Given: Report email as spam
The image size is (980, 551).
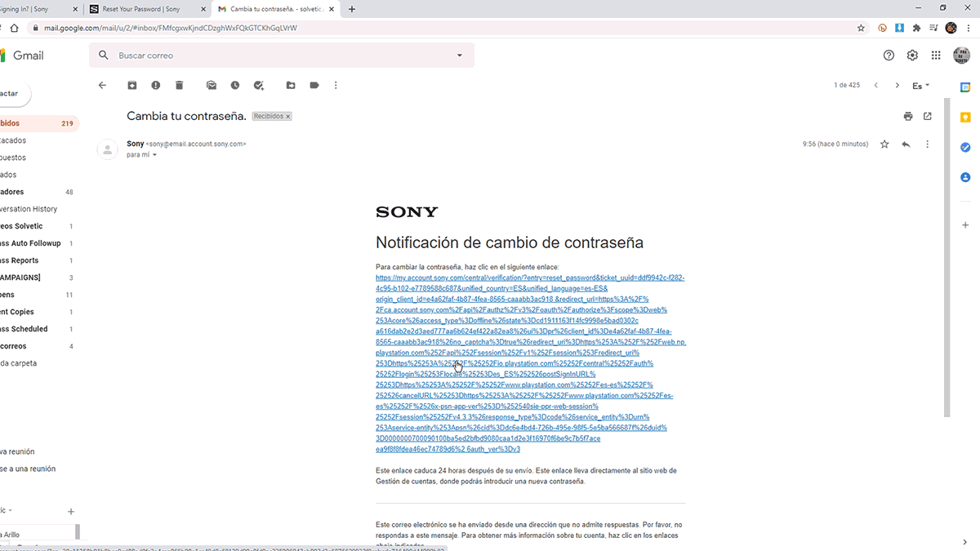Looking at the screenshot, I should pos(155,85).
